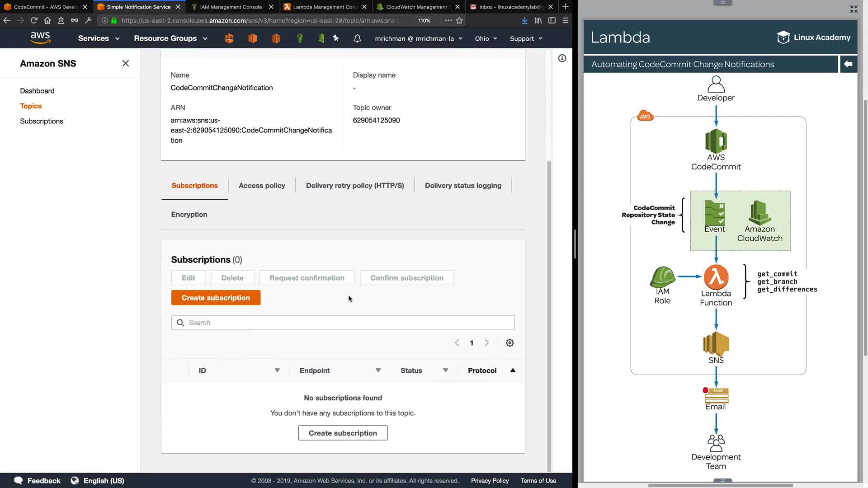Open the Ohio region selector

(x=486, y=39)
